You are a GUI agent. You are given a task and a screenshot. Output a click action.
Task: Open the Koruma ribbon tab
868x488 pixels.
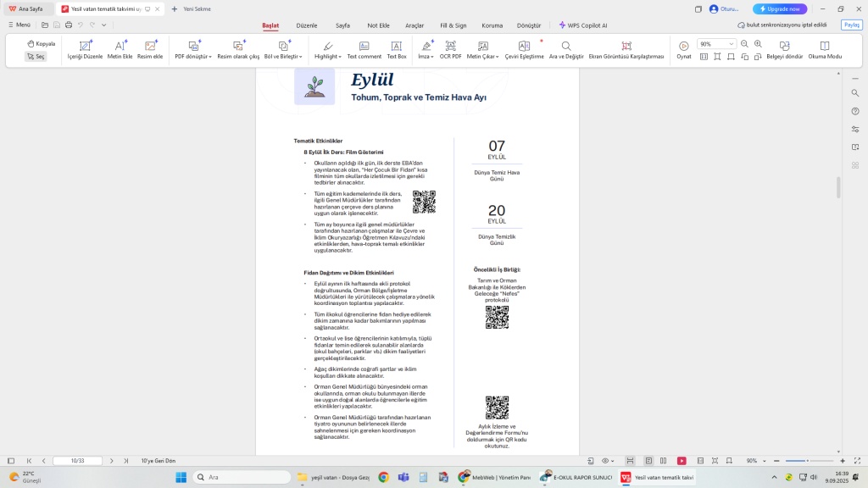(x=492, y=25)
